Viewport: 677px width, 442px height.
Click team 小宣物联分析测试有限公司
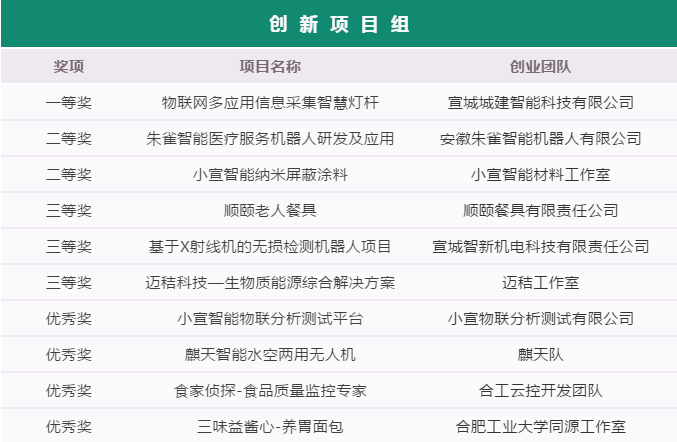click(541, 319)
